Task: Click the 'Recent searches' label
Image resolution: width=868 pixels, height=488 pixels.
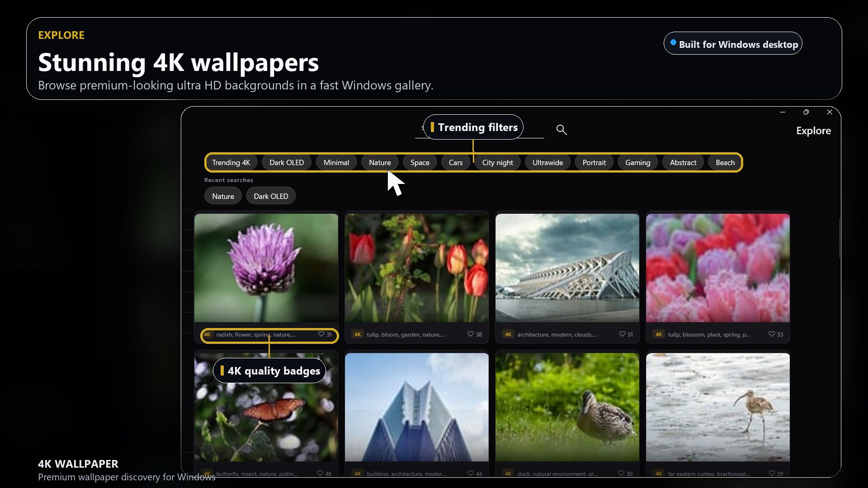Action: point(229,180)
